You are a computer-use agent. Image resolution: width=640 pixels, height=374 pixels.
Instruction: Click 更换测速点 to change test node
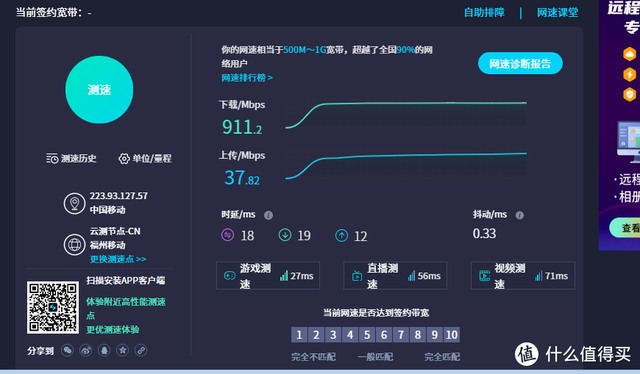[118, 259]
